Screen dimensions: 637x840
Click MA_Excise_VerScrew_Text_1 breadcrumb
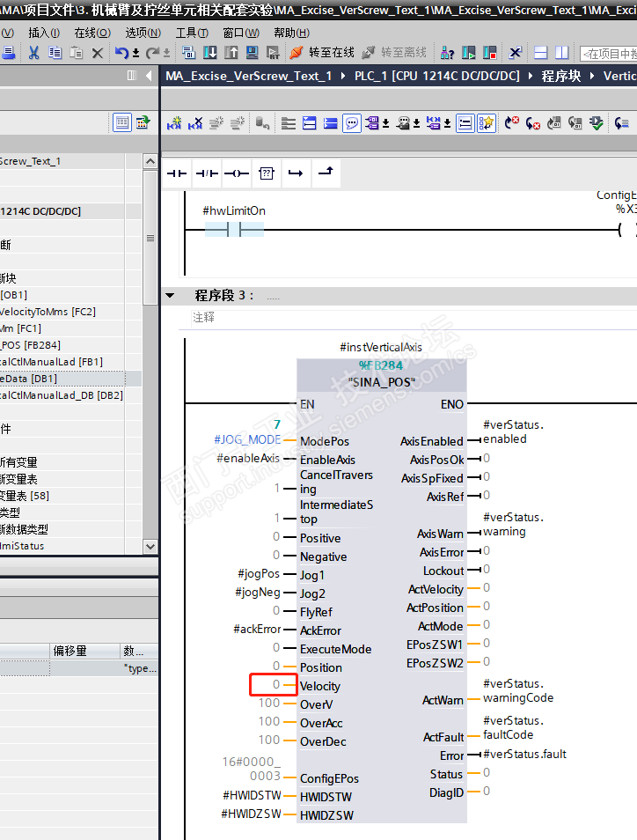(248, 76)
